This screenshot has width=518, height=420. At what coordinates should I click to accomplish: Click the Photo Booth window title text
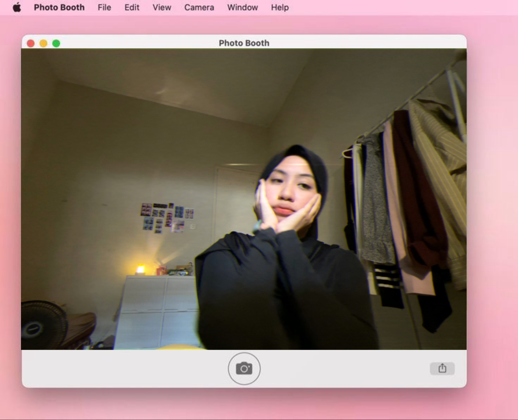(244, 43)
